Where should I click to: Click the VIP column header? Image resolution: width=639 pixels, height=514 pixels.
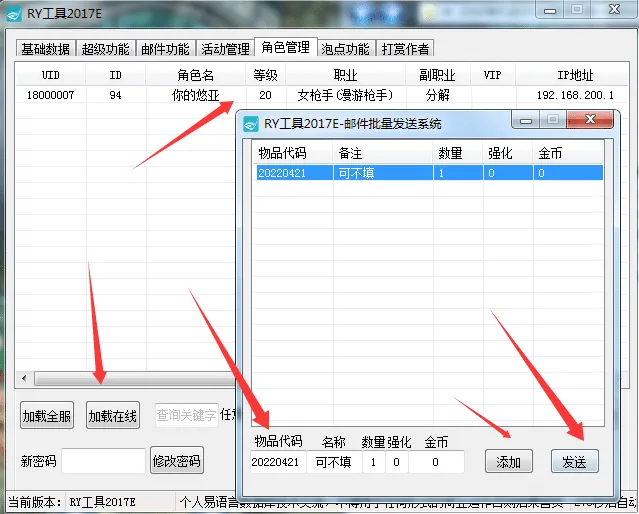tap(493, 75)
